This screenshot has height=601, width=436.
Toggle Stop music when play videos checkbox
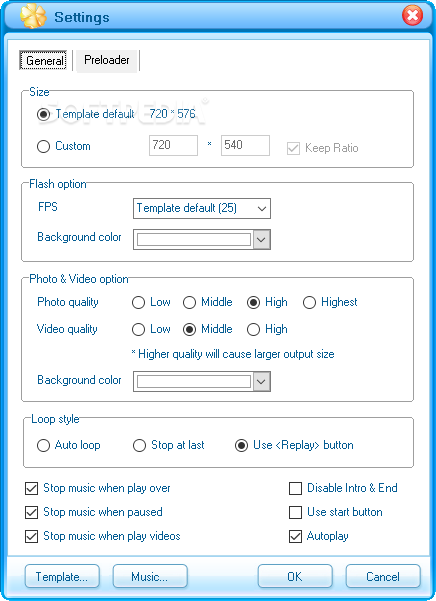[31, 537]
